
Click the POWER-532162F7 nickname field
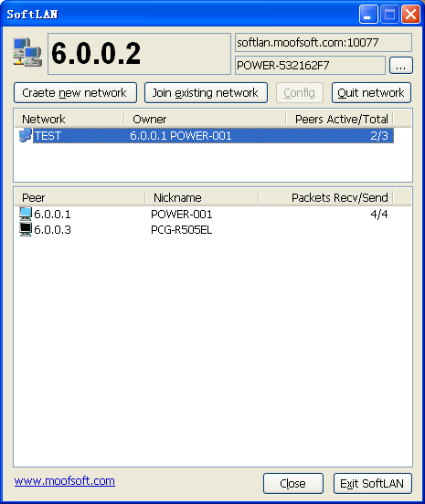pyautogui.click(x=310, y=66)
